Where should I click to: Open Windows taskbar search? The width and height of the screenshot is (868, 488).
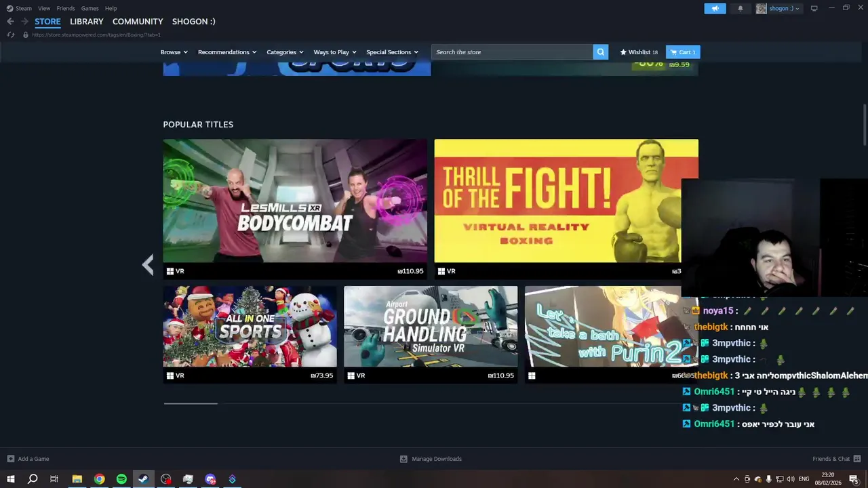[x=33, y=479]
